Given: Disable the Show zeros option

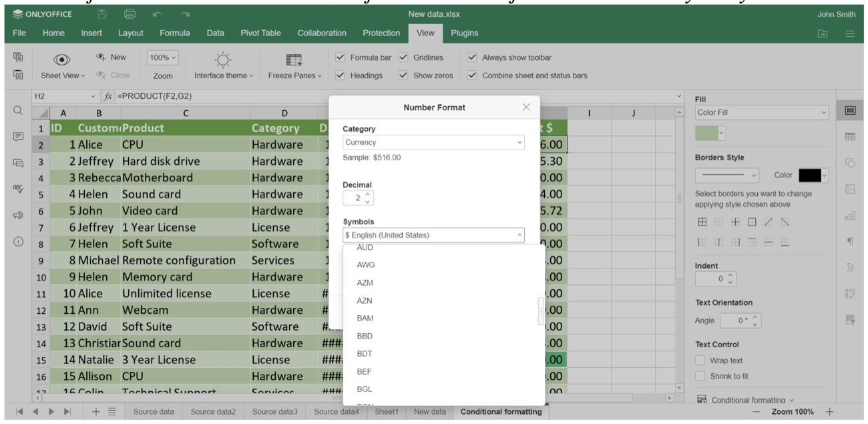Looking at the screenshot, I should 403,75.
